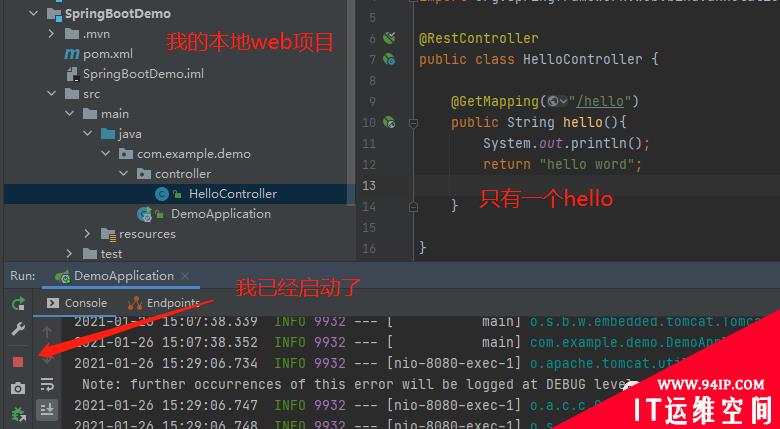
Task: Click the Spring bean gutter icon on line 6
Action: [389, 38]
